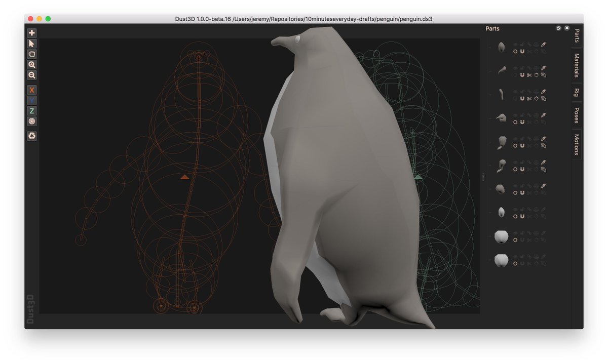Toggle the Y axis lock button
The image size is (608, 364).
(32, 100)
